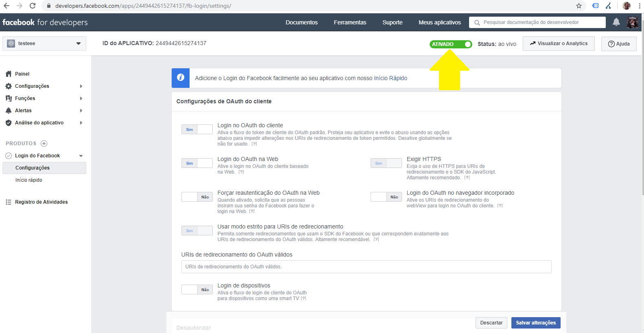This screenshot has height=333, width=644.
Task: Expand the Funções sidebar arrow
Action: point(81,98)
